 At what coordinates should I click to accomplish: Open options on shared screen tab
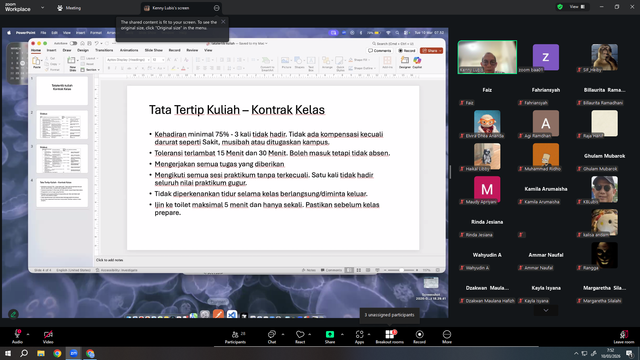click(217, 8)
